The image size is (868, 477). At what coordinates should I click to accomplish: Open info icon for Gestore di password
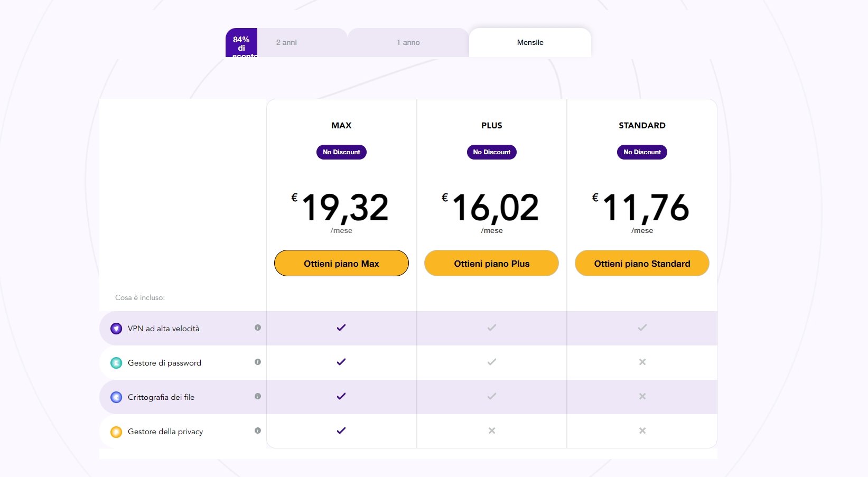tap(258, 362)
